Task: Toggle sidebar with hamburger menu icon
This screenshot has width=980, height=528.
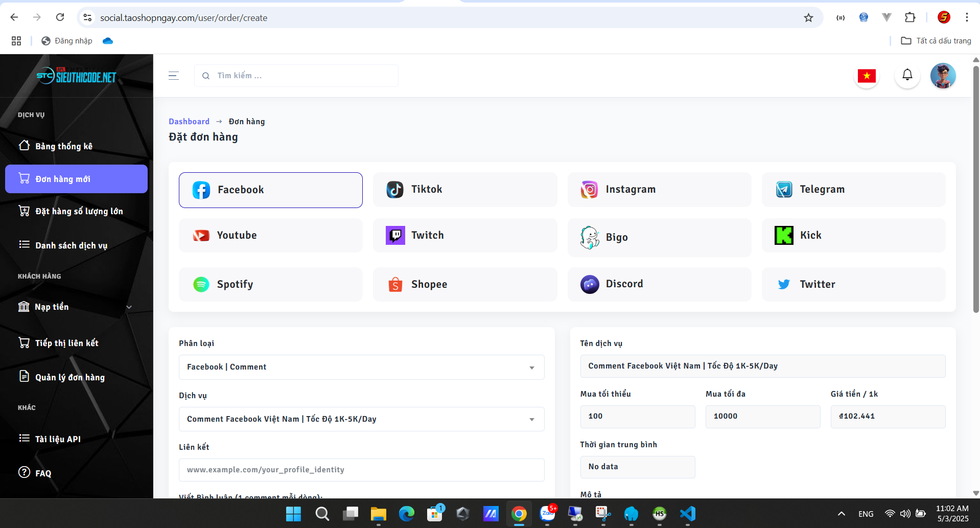Action: click(174, 76)
